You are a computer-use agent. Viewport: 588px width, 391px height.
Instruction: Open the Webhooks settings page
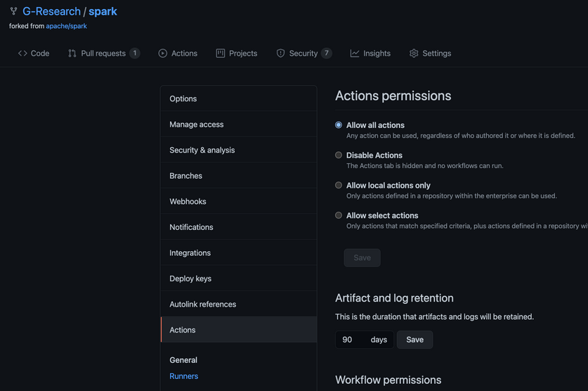click(238, 202)
